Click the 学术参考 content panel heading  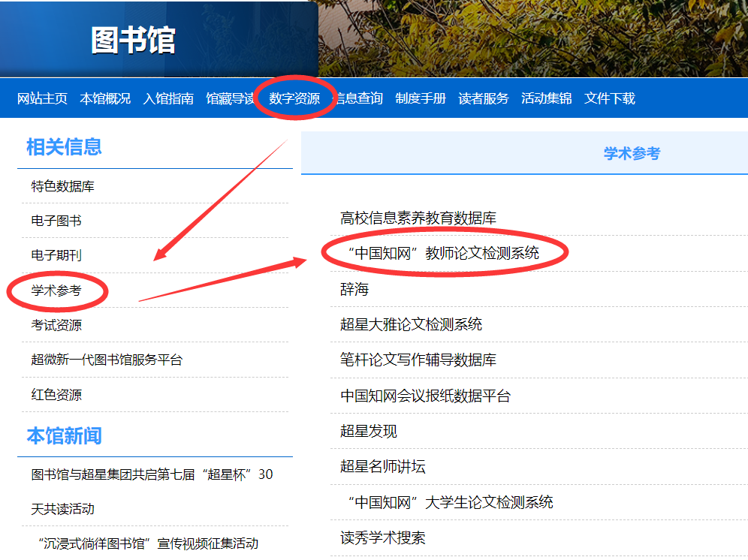[632, 153]
